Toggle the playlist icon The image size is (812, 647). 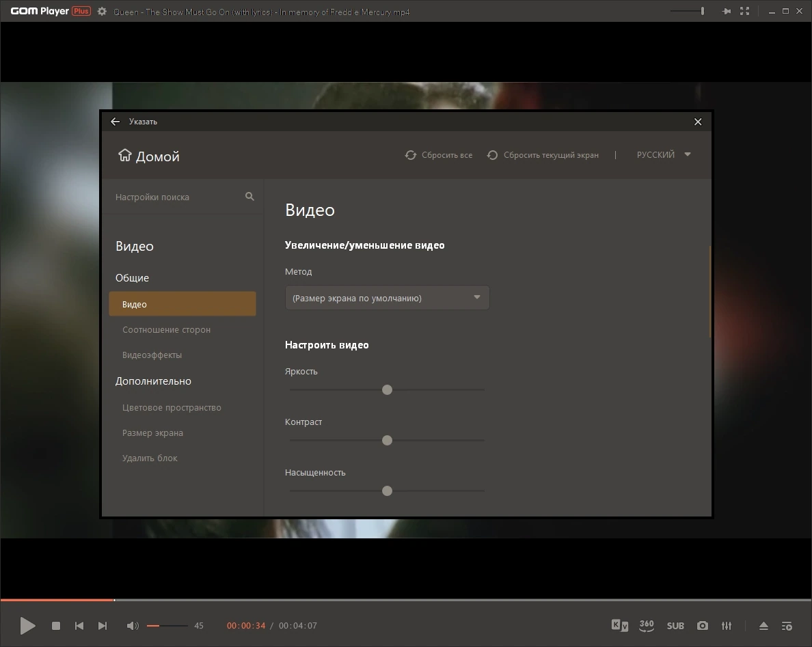coord(787,627)
